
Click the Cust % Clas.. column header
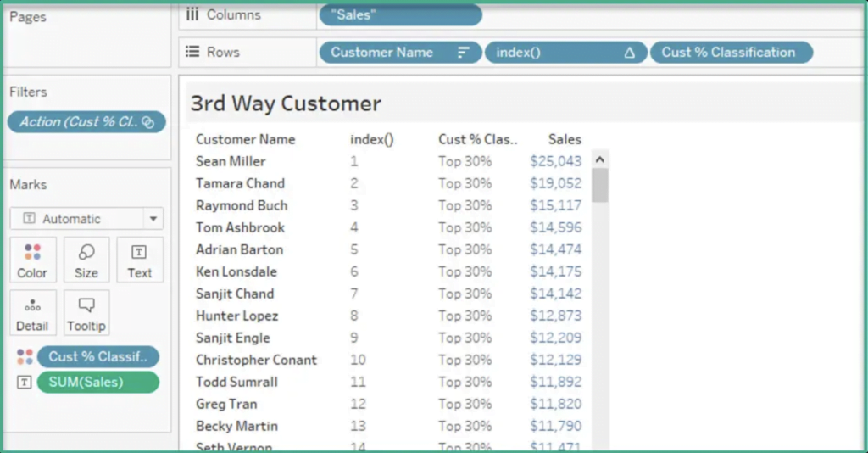click(477, 139)
